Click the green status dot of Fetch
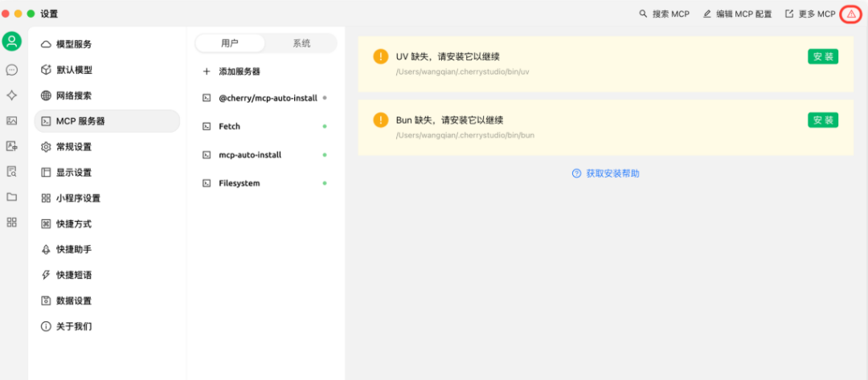Image resolution: width=868 pixels, height=380 pixels. pos(325,127)
